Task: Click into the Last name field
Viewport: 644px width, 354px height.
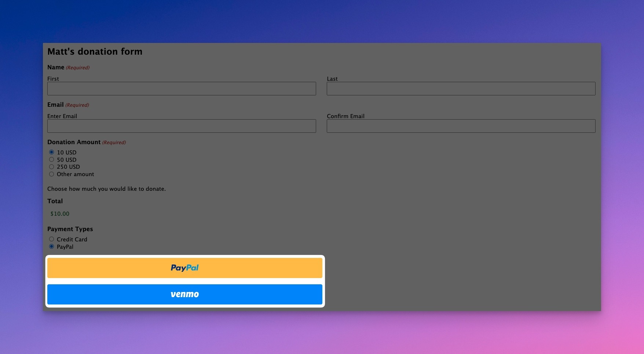Action: pos(461,88)
